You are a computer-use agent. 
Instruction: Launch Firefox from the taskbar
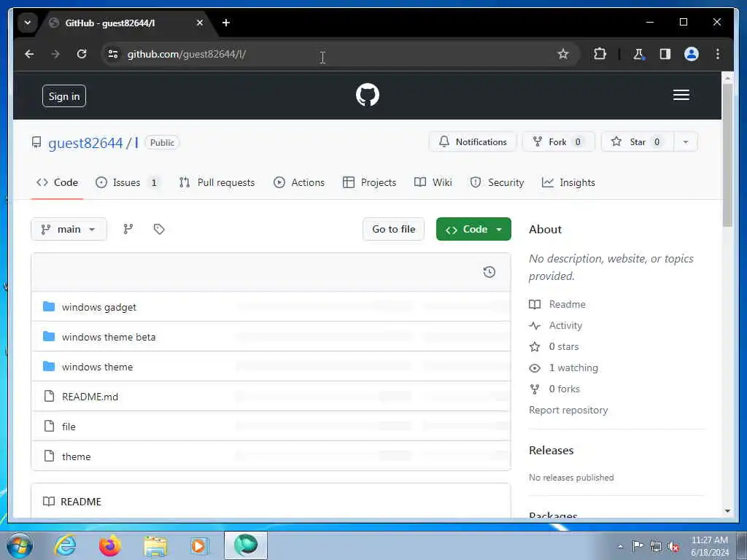pos(110,546)
